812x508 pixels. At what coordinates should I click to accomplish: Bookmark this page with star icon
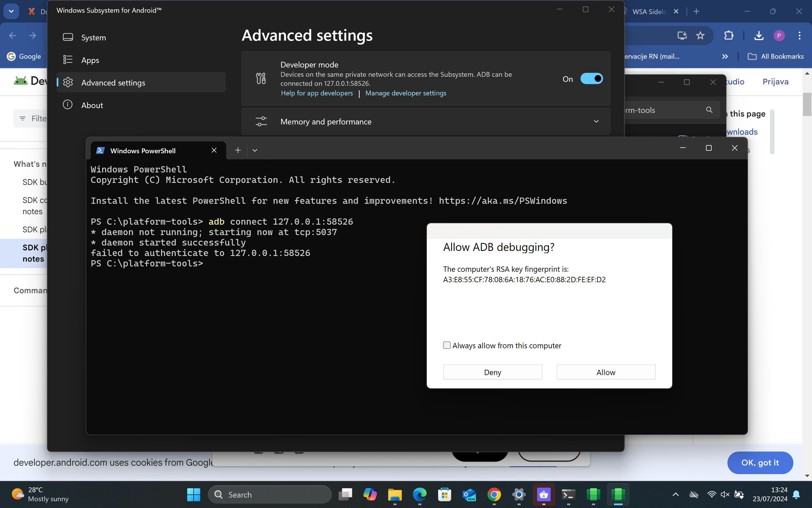(x=700, y=36)
